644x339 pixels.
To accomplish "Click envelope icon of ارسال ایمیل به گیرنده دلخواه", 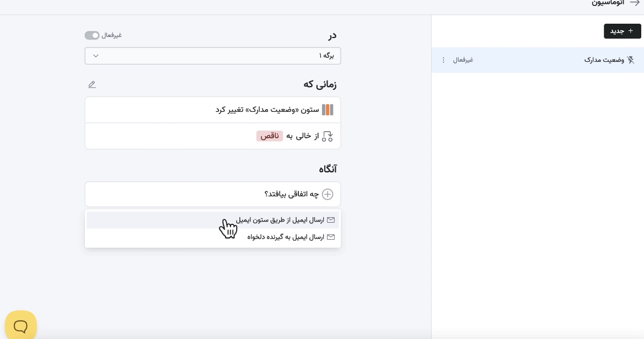I will coord(331,237).
